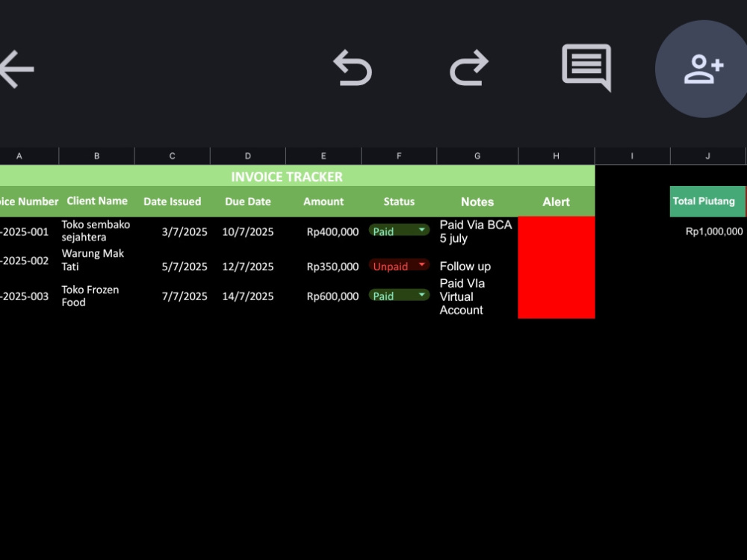Open the comments panel icon
Screen dimensions: 747x560
[586, 68]
